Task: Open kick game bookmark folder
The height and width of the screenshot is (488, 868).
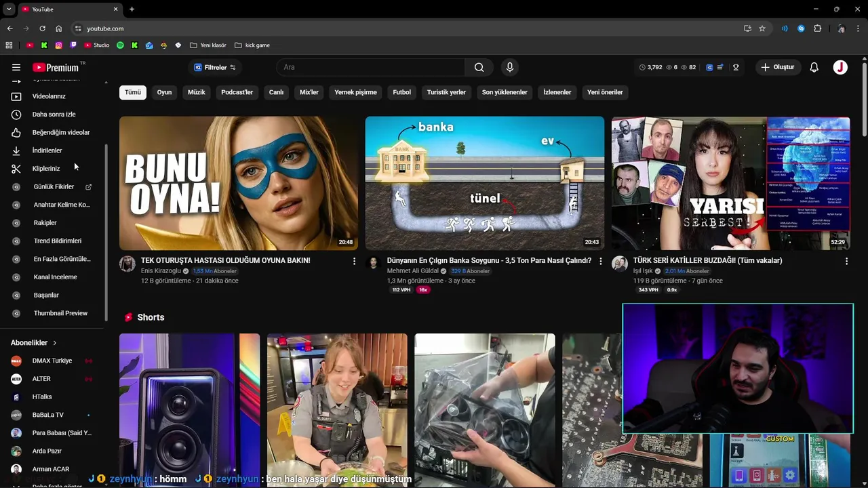Action: click(252, 45)
